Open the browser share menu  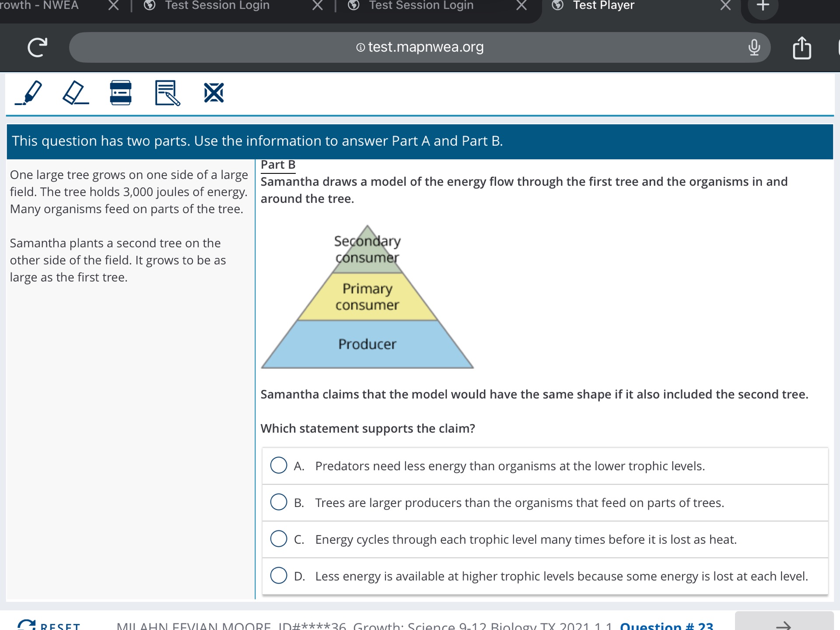click(x=801, y=47)
